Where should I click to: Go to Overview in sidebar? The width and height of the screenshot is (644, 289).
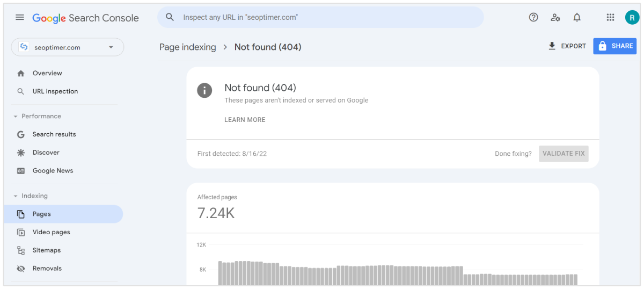click(47, 73)
